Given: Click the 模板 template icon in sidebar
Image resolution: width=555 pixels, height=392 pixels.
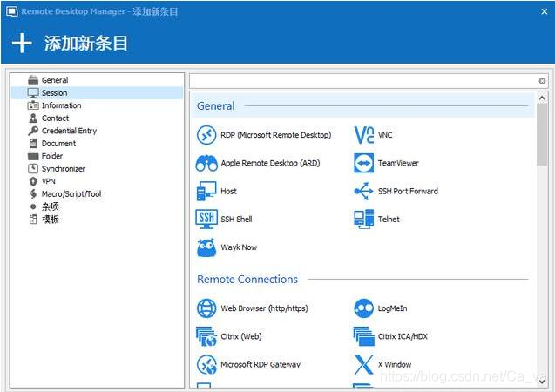Looking at the screenshot, I should point(33,220).
